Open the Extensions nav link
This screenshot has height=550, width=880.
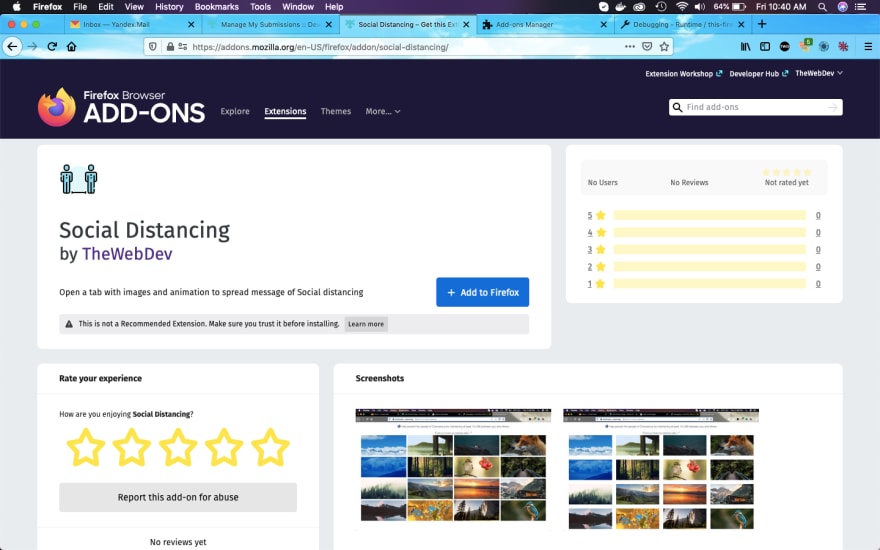(285, 111)
